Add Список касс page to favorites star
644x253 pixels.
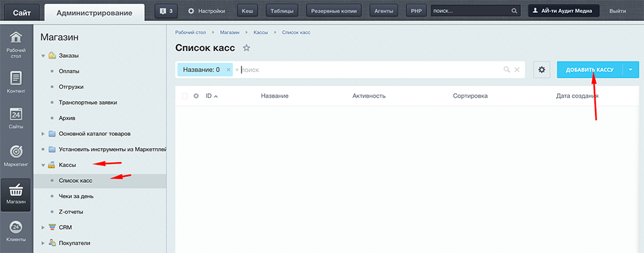247,48
